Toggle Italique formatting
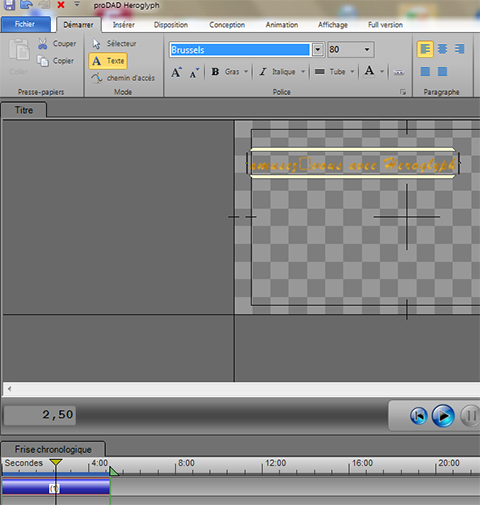 [x=278, y=72]
